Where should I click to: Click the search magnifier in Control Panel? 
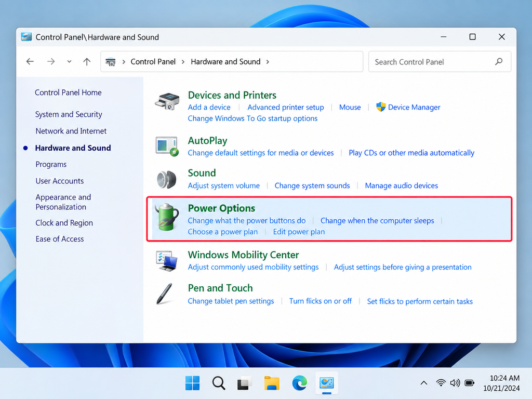499,61
